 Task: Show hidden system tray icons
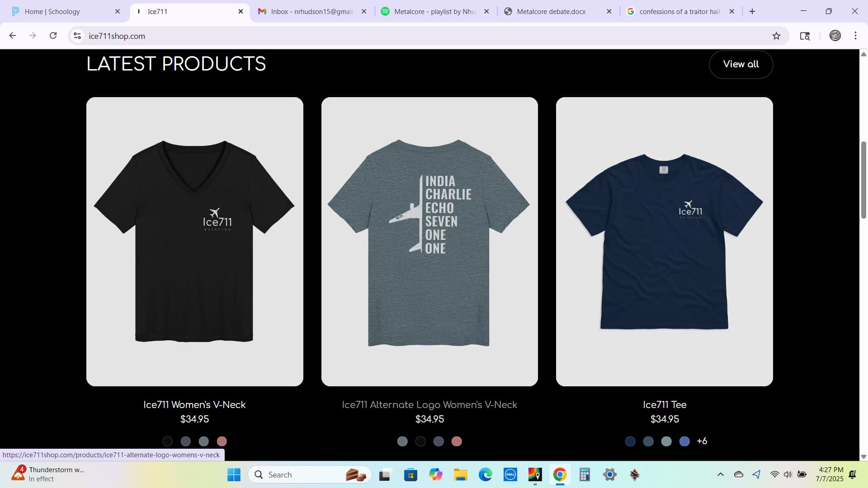721,474
